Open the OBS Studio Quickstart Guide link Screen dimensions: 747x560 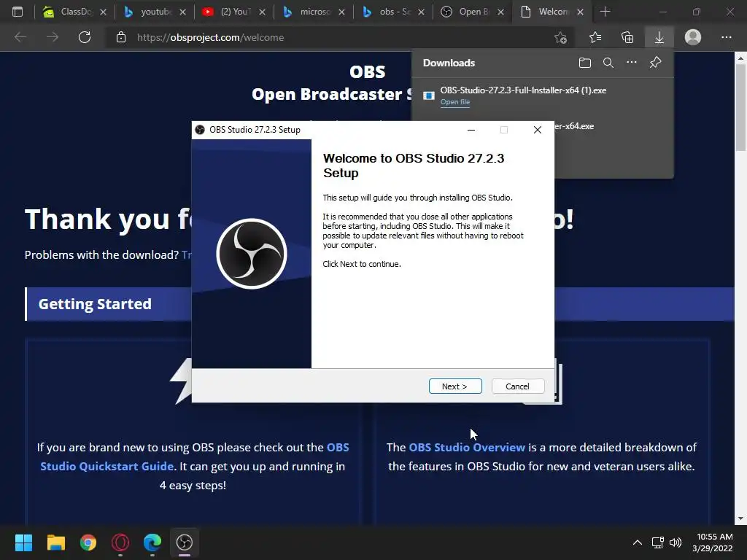click(x=194, y=456)
